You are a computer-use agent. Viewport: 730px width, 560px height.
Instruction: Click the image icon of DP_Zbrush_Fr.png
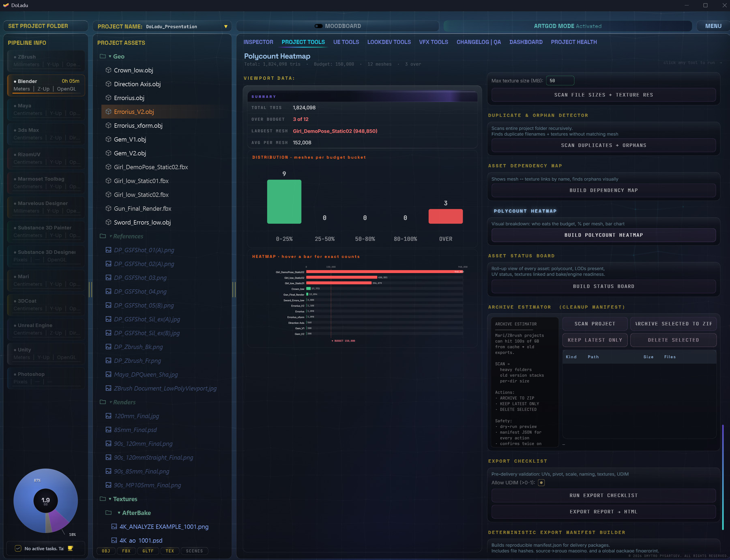(x=108, y=360)
